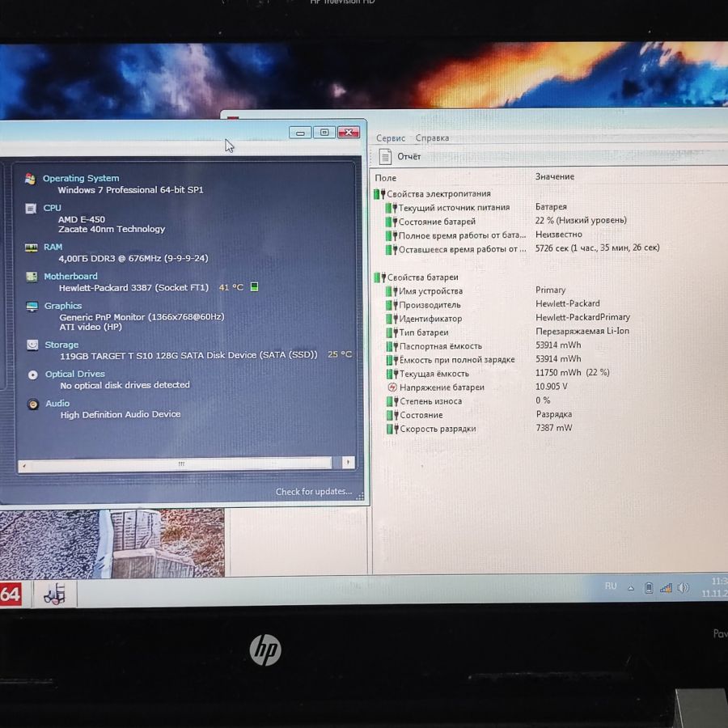Open the CPU section link
728x728 pixels.
click(x=52, y=208)
